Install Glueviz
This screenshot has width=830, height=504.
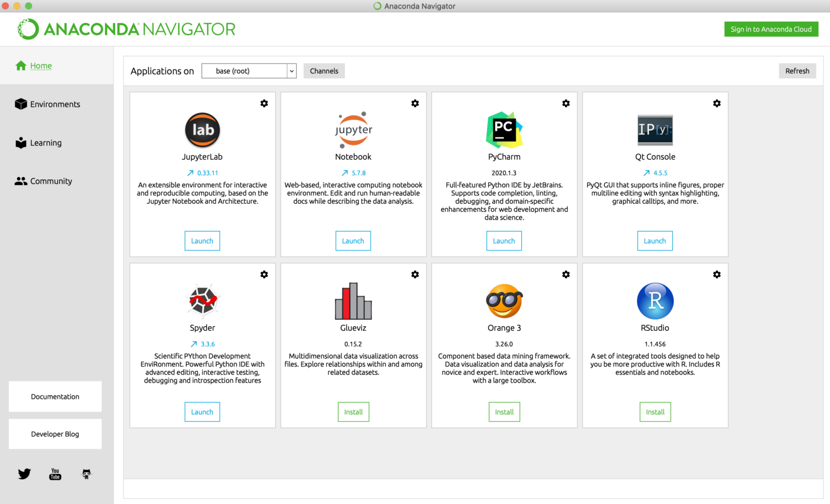coord(353,412)
